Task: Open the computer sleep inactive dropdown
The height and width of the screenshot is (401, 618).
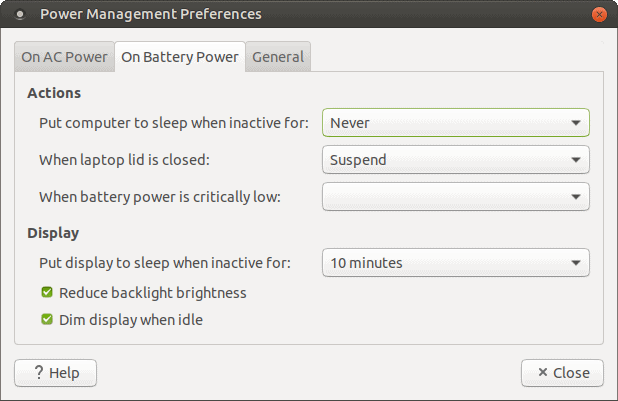Action: point(456,123)
